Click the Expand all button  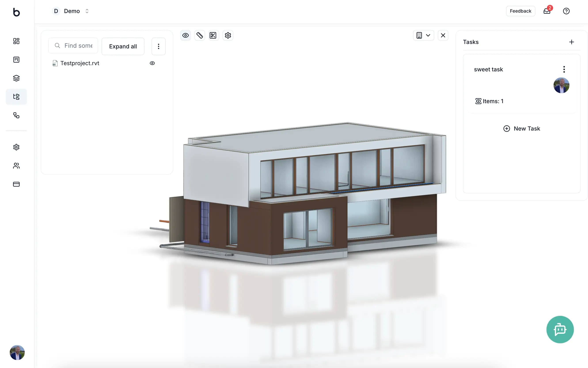(123, 46)
